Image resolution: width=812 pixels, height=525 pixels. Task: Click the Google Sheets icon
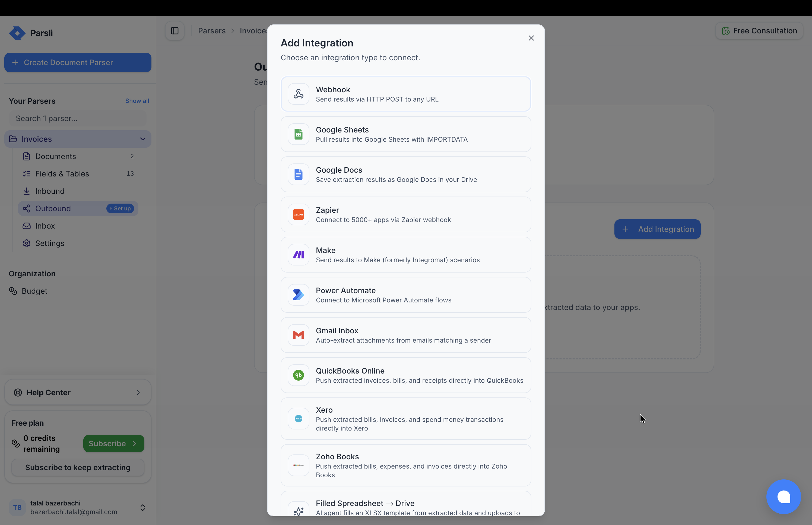point(298,134)
